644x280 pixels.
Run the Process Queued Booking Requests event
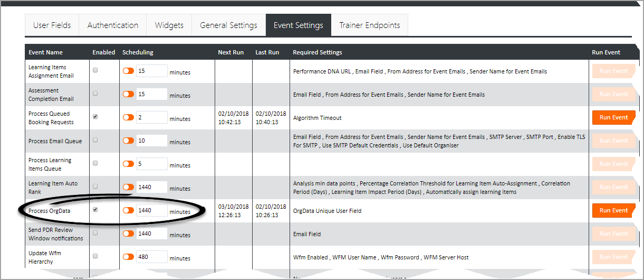[x=613, y=117]
